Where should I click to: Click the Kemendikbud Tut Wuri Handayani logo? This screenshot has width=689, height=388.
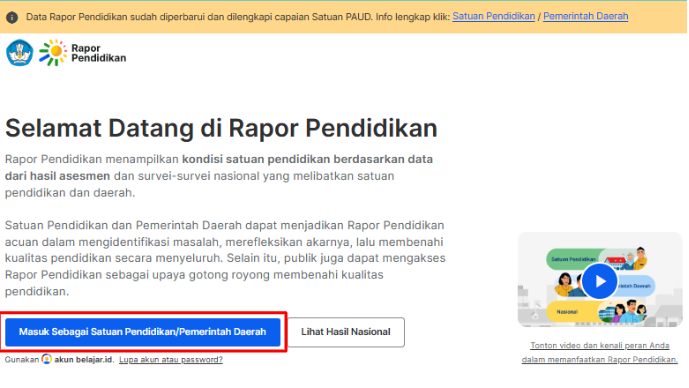(20, 53)
